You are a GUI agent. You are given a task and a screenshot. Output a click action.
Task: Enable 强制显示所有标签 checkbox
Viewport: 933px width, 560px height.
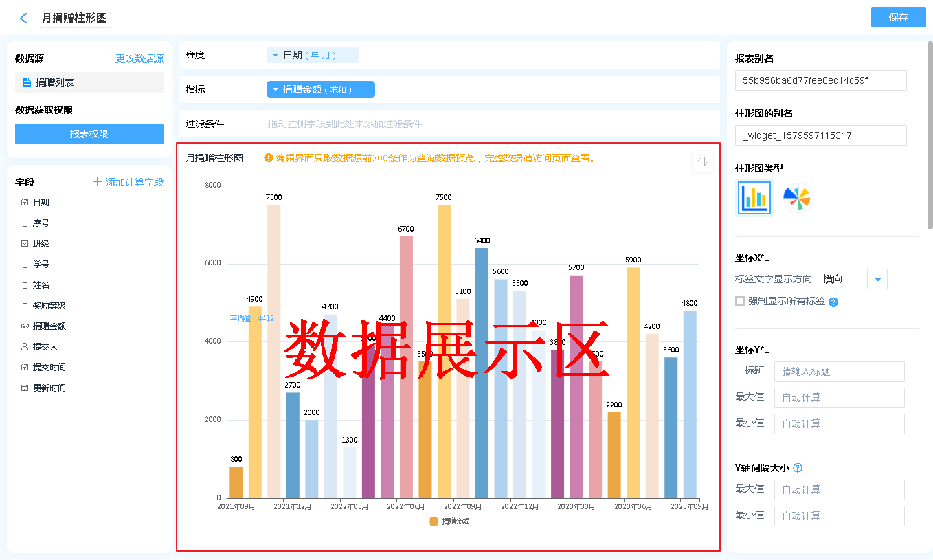(x=740, y=301)
